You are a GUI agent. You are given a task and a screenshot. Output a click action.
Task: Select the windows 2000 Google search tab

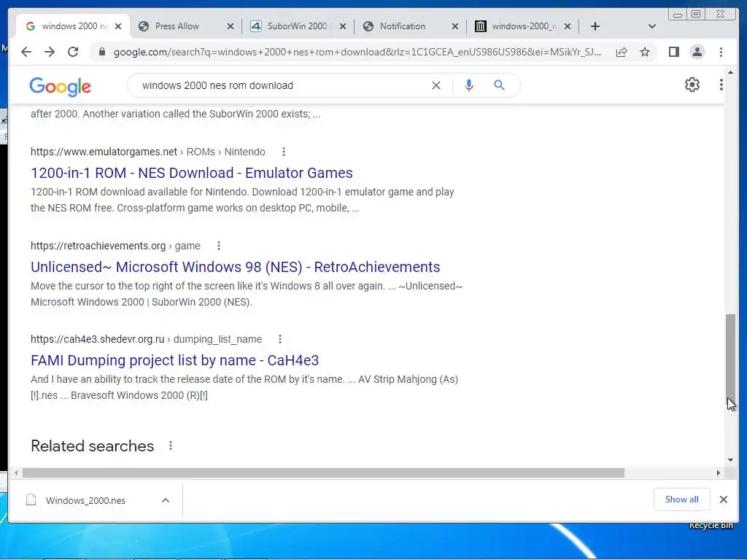(x=74, y=26)
